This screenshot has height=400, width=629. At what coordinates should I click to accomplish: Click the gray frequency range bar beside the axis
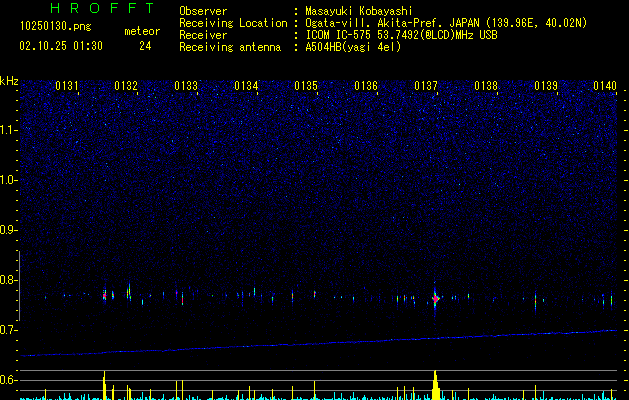click(19, 286)
